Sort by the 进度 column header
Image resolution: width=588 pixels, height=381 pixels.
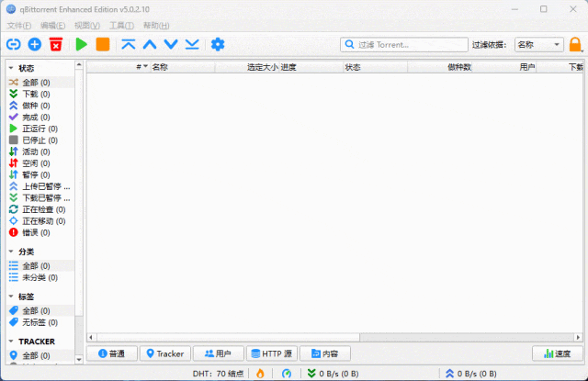[311, 67]
